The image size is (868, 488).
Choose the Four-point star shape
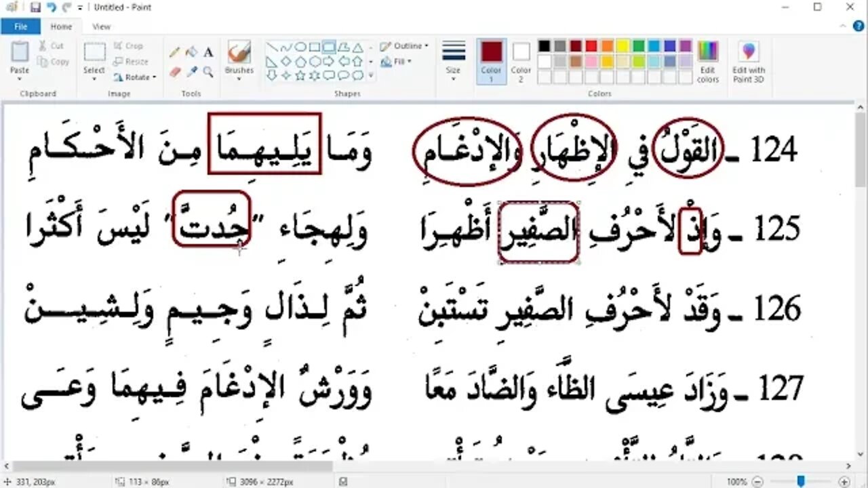pos(285,75)
